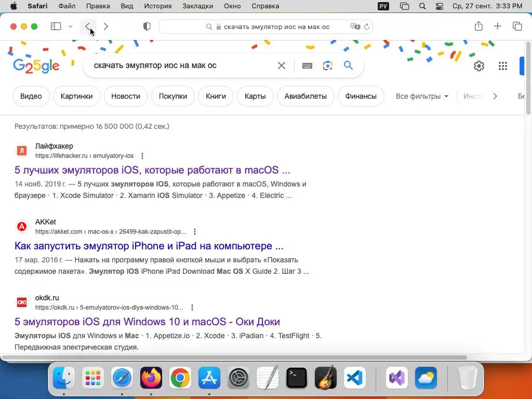Open the Файл menu

[x=67, y=6]
